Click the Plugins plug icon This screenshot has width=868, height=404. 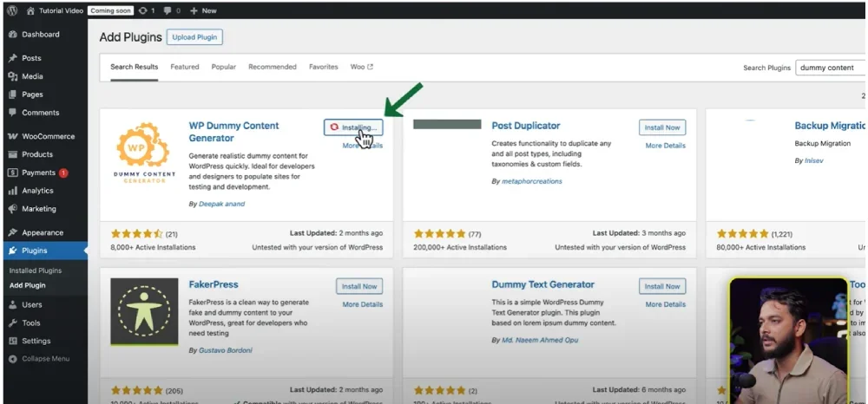[13, 251]
